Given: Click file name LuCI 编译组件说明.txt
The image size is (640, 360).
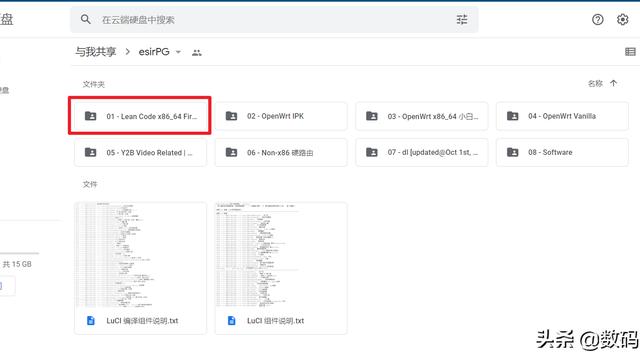Looking at the screenshot, I should (x=142, y=321).
